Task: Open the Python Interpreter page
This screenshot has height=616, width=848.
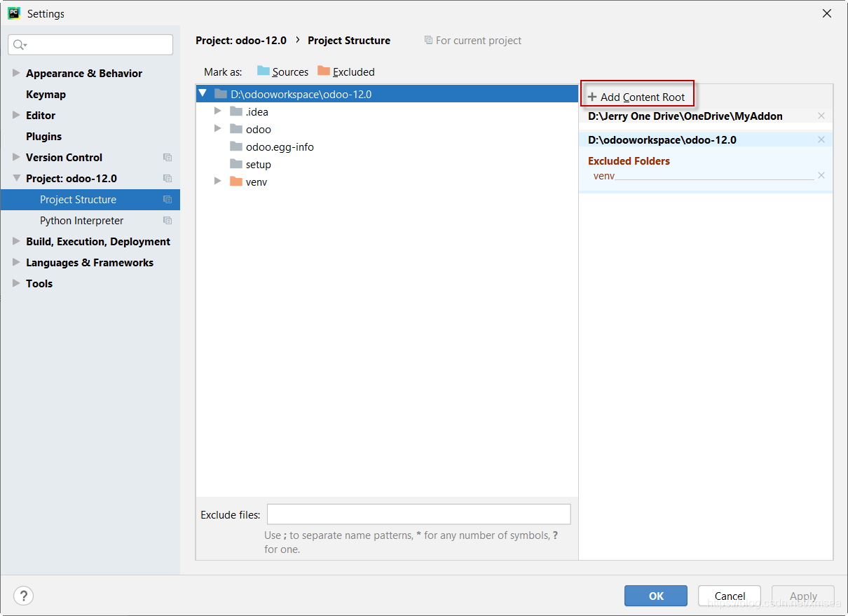Action: (x=81, y=221)
